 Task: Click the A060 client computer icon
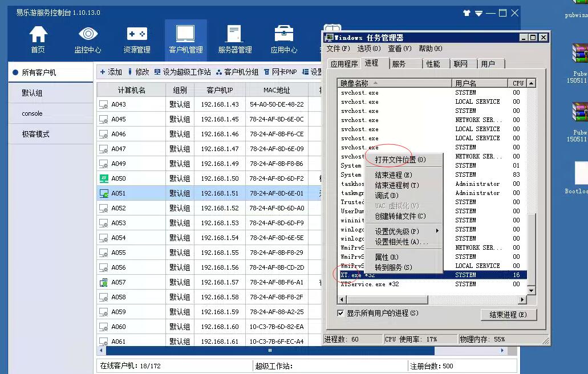[x=103, y=327]
